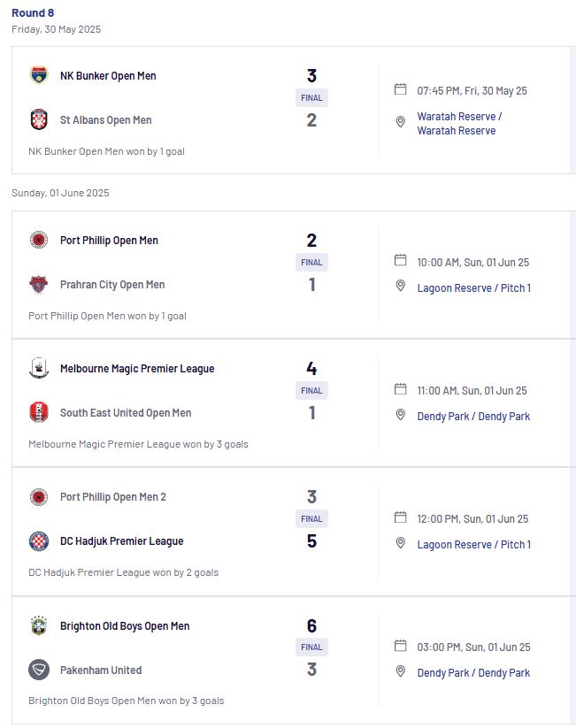Click the NK Bunker Open Men team logo
The width and height of the screenshot is (576, 728).
tap(39, 75)
